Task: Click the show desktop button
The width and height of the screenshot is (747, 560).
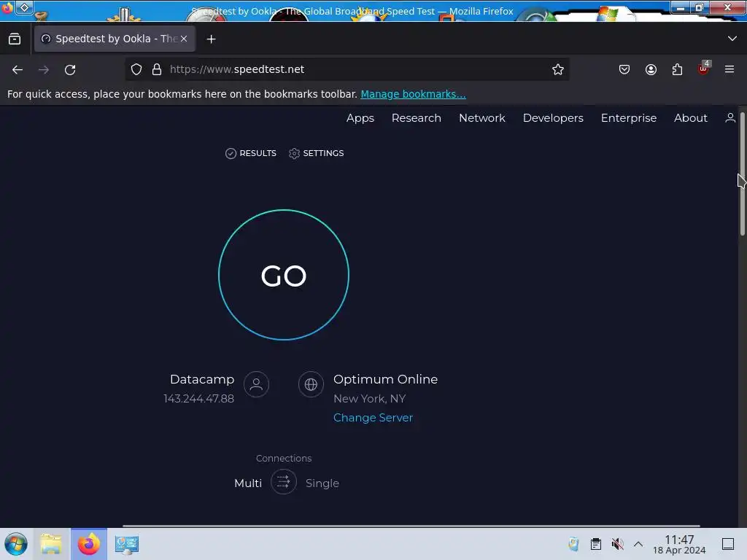Action: 727,544
